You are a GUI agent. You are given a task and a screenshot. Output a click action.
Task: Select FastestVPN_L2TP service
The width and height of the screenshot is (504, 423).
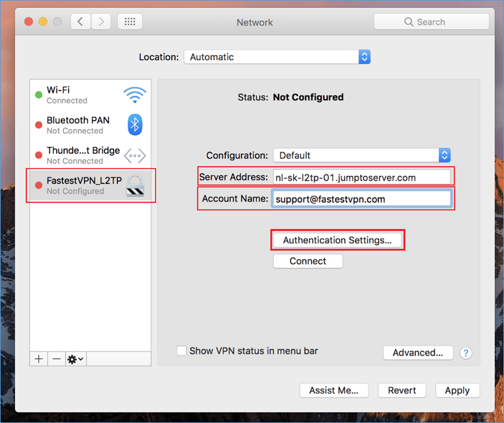pos(90,186)
